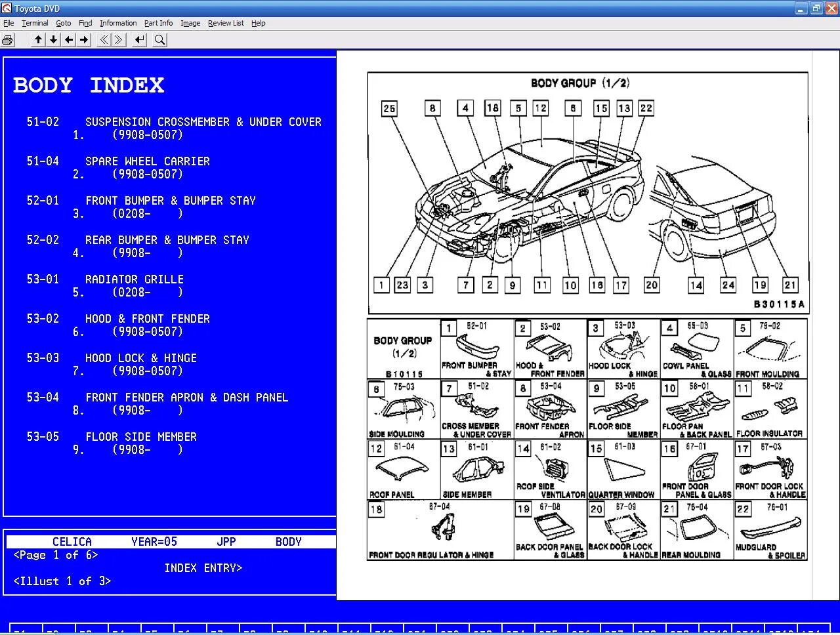Click the Hood & Front Fender thumbnail (53-02)

point(550,349)
